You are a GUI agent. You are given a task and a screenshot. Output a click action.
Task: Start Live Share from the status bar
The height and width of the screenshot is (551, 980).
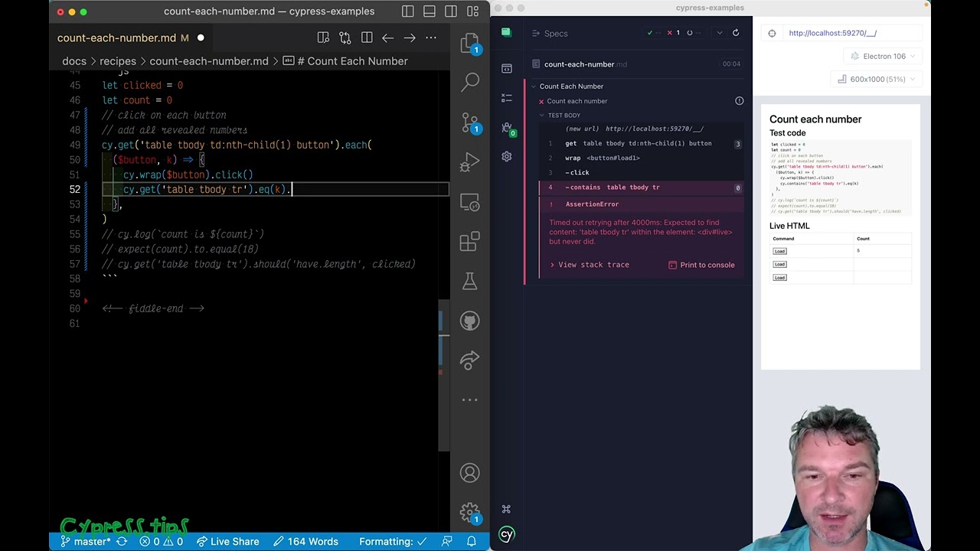click(227, 542)
